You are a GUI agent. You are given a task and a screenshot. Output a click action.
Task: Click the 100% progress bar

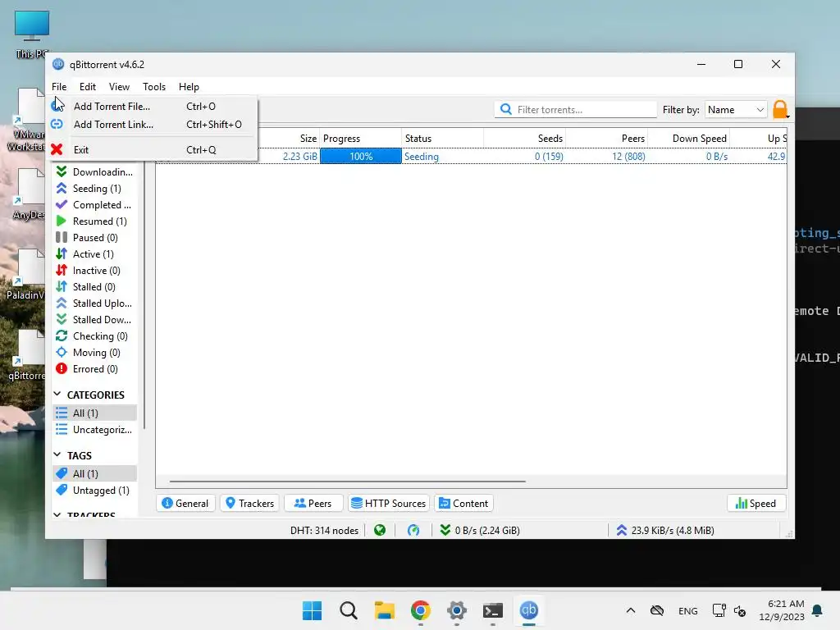(361, 157)
